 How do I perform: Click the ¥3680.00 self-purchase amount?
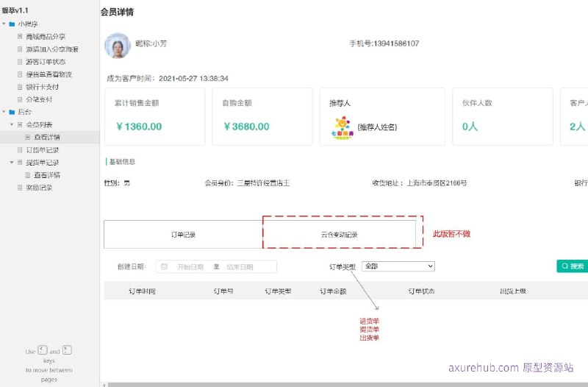click(x=246, y=127)
